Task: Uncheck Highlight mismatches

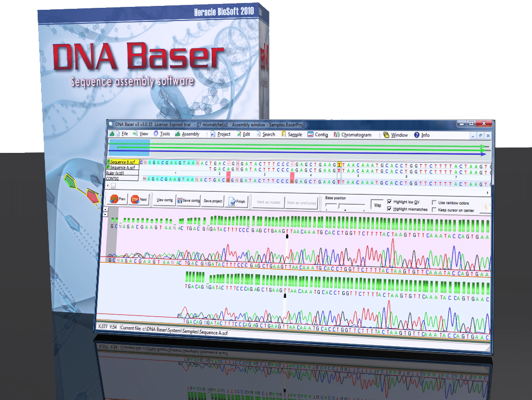Action: click(389, 209)
